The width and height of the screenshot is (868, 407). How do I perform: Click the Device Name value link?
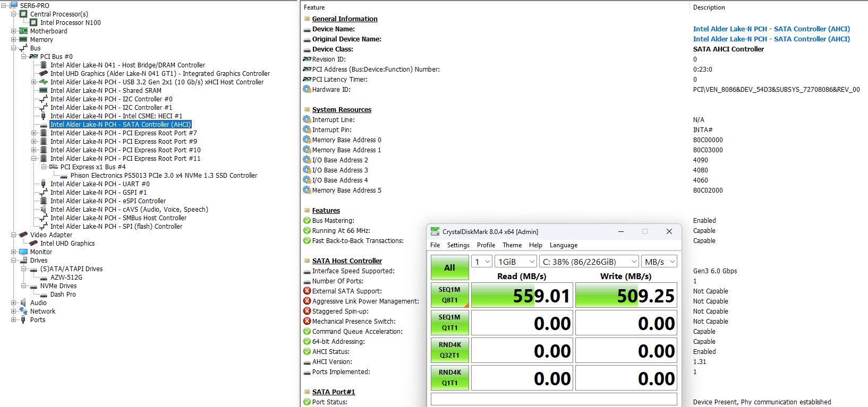[771, 29]
